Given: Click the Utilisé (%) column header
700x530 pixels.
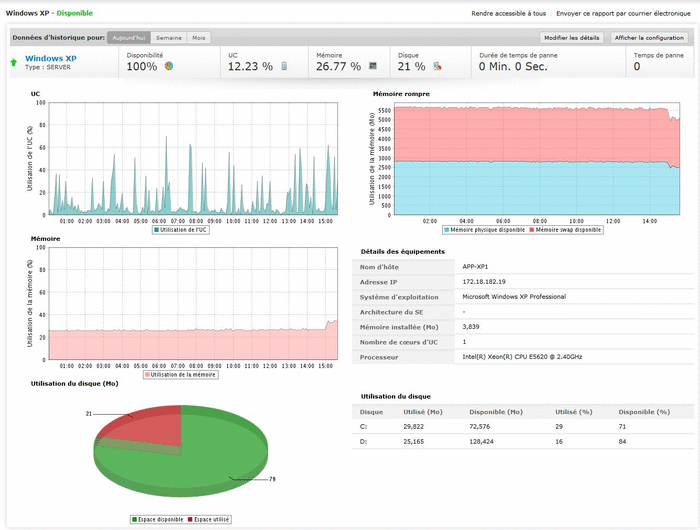Looking at the screenshot, I should point(574,412).
